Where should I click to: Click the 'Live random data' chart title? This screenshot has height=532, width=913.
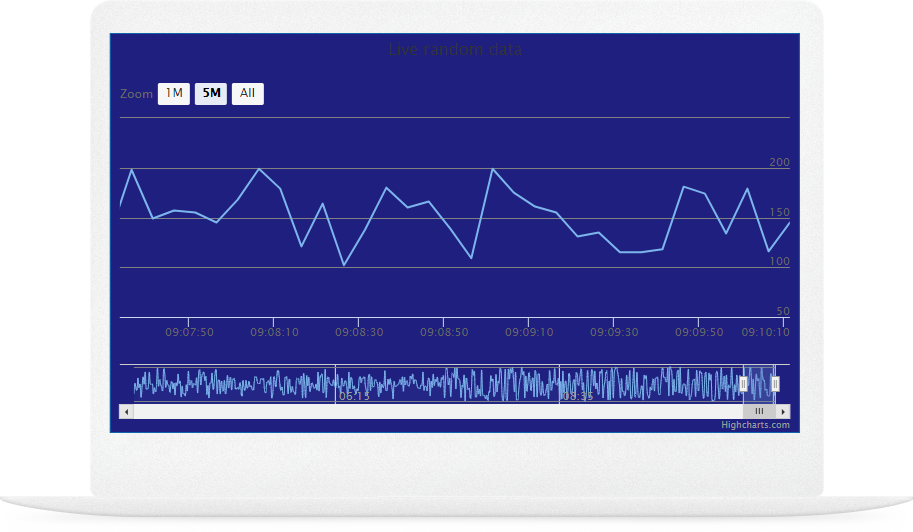point(455,50)
